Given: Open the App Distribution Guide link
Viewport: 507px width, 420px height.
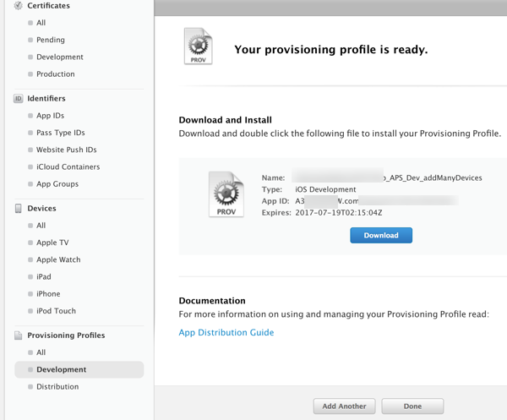Looking at the screenshot, I should [x=226, y=333].
